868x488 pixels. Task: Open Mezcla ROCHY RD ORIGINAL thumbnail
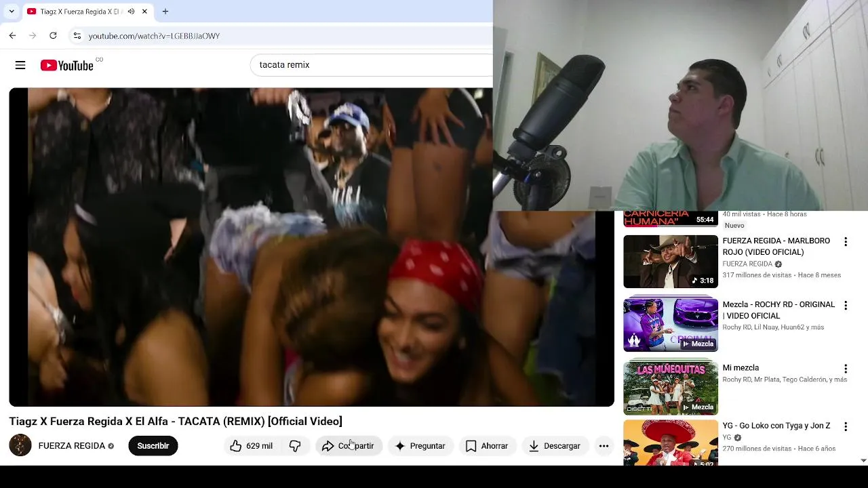tap(671, 325)
